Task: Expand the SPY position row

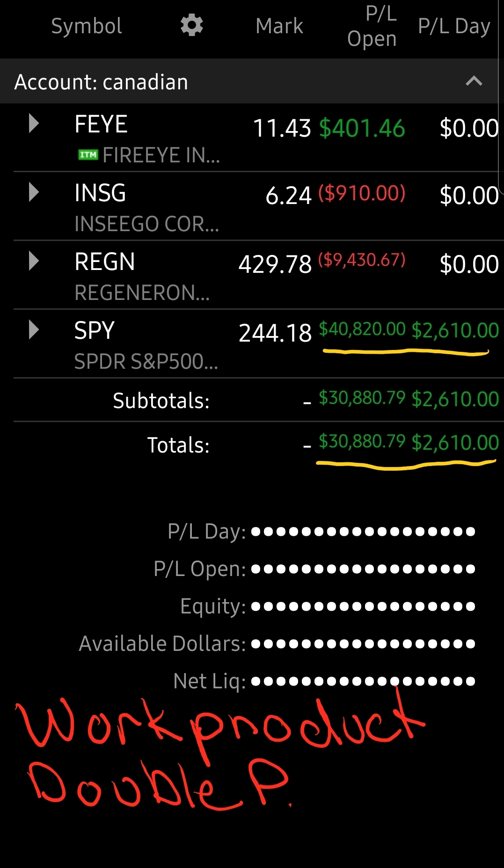Action: (x=34, y=330)
